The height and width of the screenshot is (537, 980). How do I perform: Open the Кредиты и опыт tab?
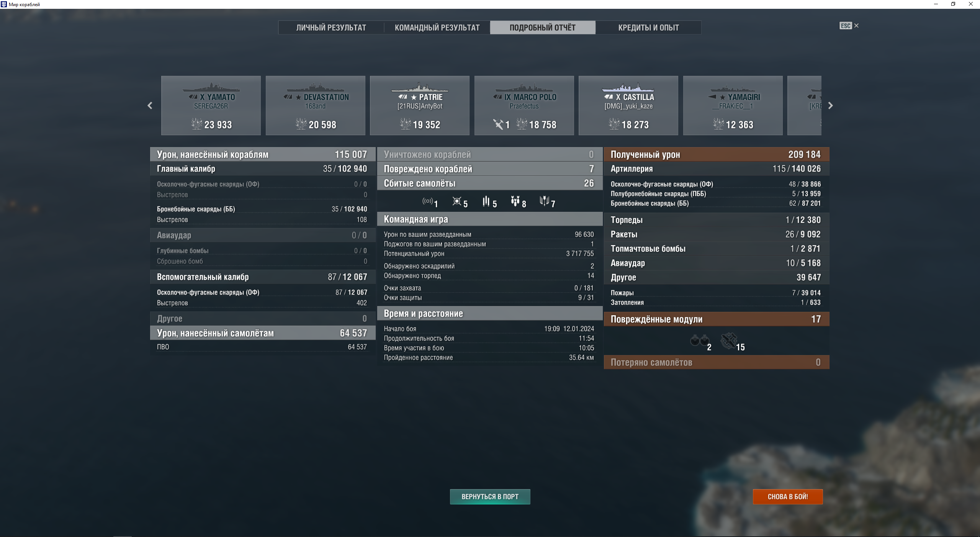tap(648, 28)
